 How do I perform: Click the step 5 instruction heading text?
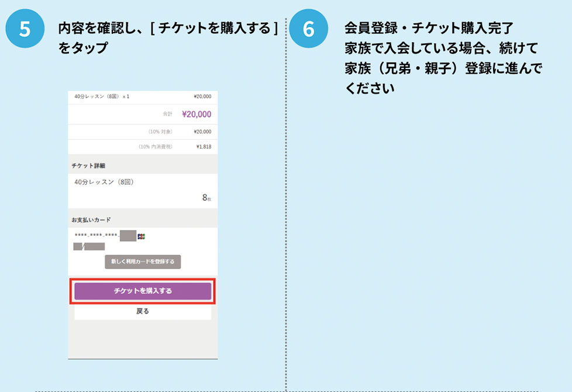[x=168, y=37]
